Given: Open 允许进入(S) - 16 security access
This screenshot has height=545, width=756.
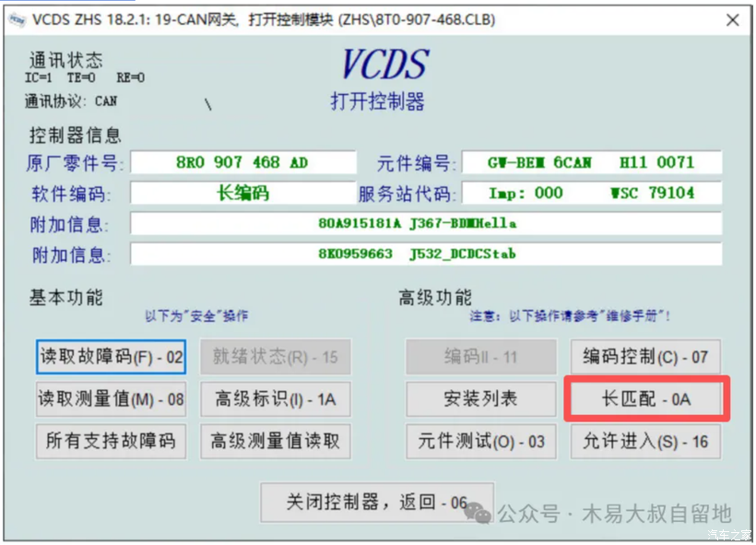Looking at the screenshot, I should tap(645, 441).
